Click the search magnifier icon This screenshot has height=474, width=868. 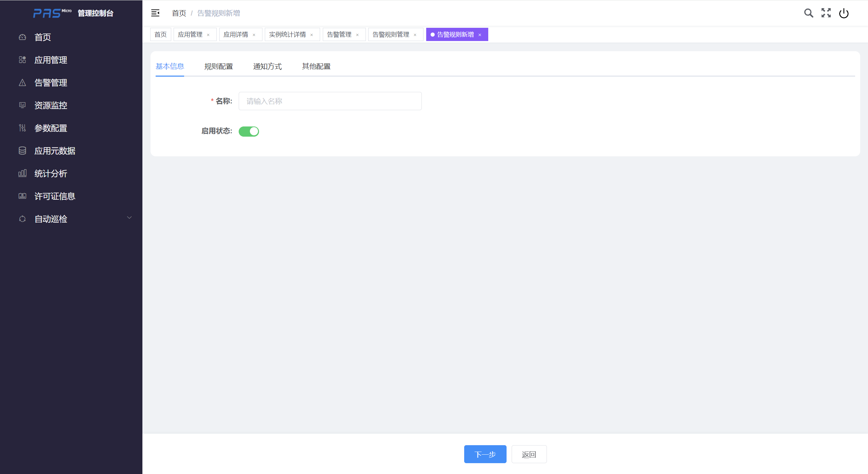[x=808, y=13]
